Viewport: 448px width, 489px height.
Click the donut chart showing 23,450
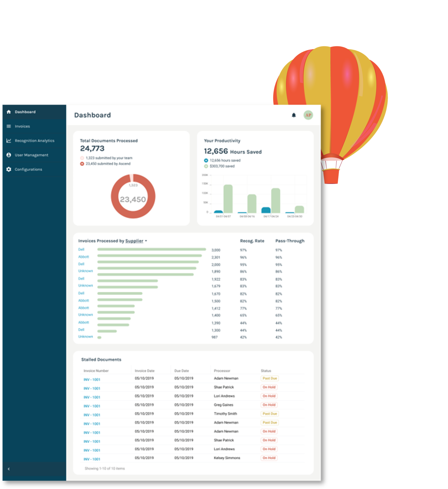click(133, 196)
